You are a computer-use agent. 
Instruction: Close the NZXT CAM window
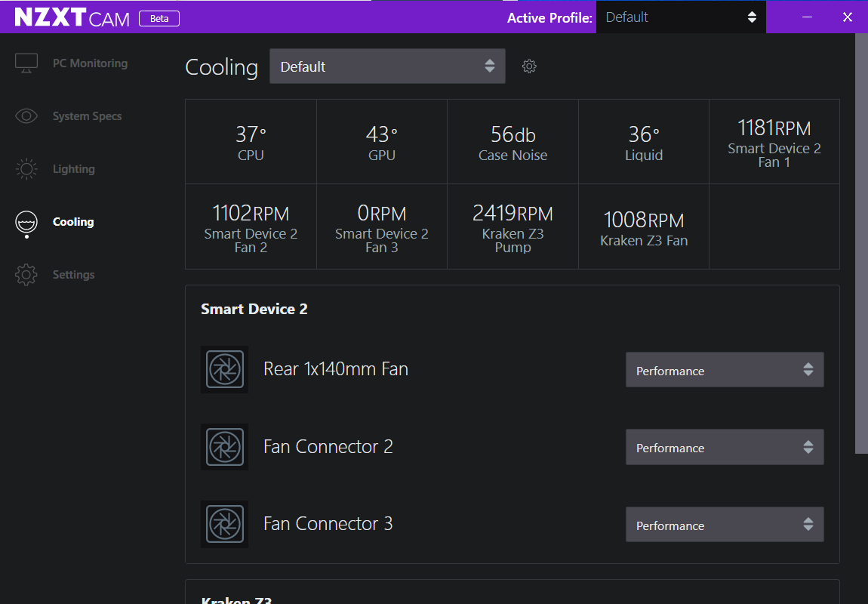847,17
